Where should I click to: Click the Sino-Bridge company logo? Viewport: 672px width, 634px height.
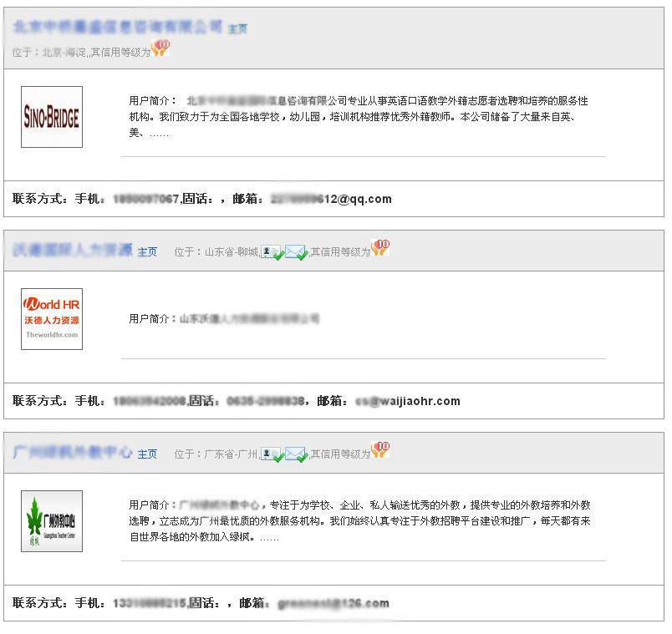pos(52,117)
